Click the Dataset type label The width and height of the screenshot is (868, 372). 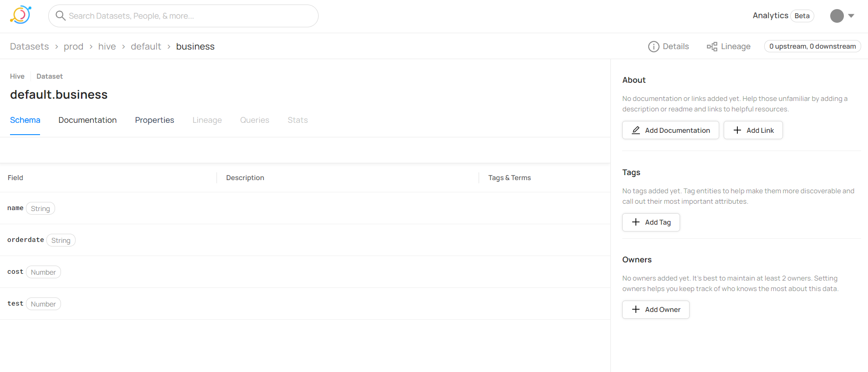tap(50, 76)
